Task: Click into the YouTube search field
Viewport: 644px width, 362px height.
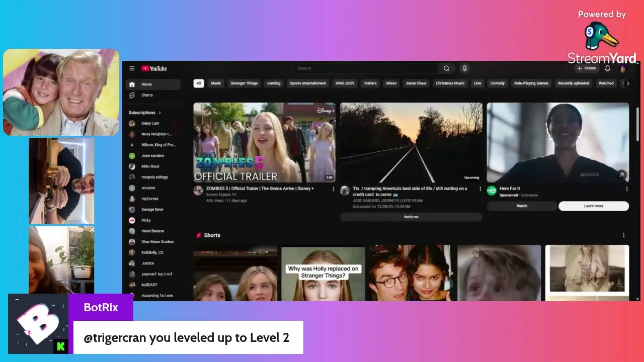Action: coord(366,68)
